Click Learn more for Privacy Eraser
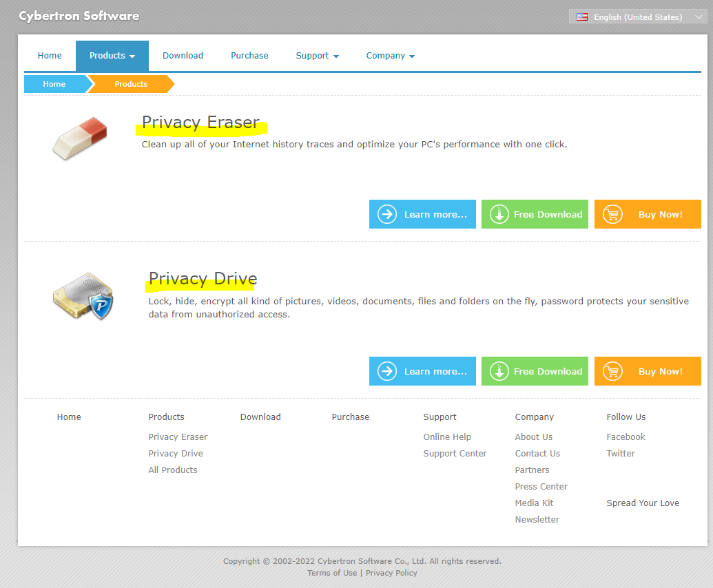Screen dimensions: 713x588 click(422, 214)
